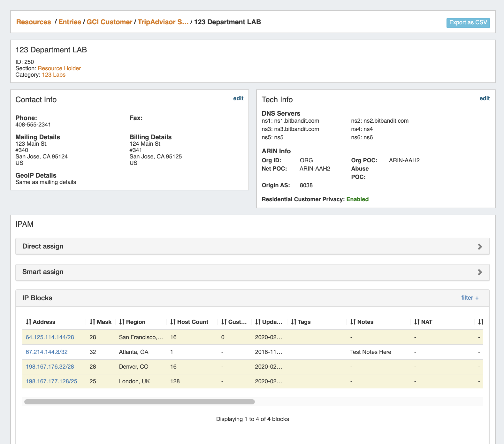Screen dimensions: 504x444
Task: Click the NAT column sort icon
Action: coord(417,322)
